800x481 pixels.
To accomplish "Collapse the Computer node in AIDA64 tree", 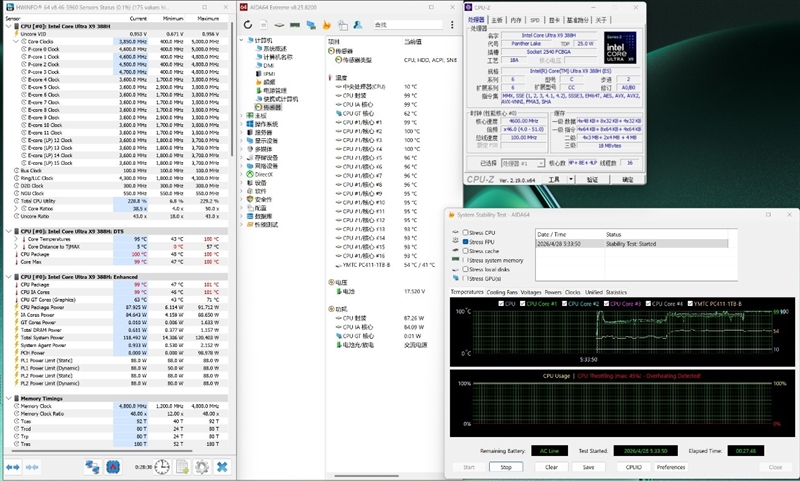I will [x=242, y=40].
